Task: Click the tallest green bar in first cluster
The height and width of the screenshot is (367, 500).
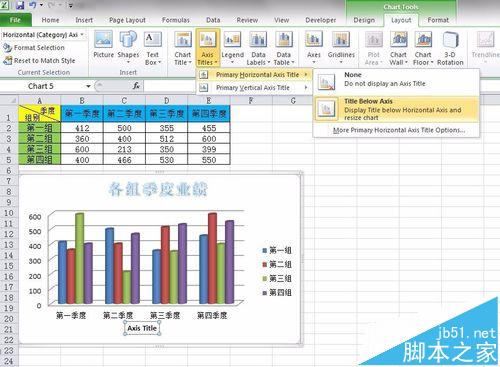Action: 80,258
